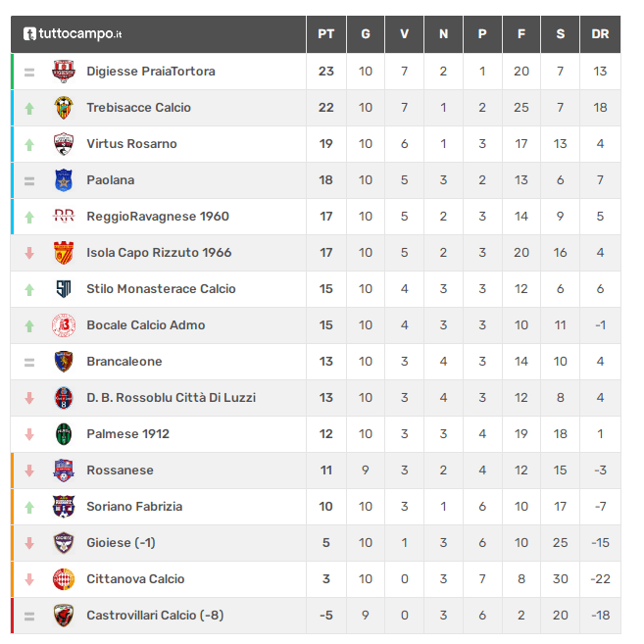
Task: Click Brancaleone team crest icon
Action: (x=64, y=362)
